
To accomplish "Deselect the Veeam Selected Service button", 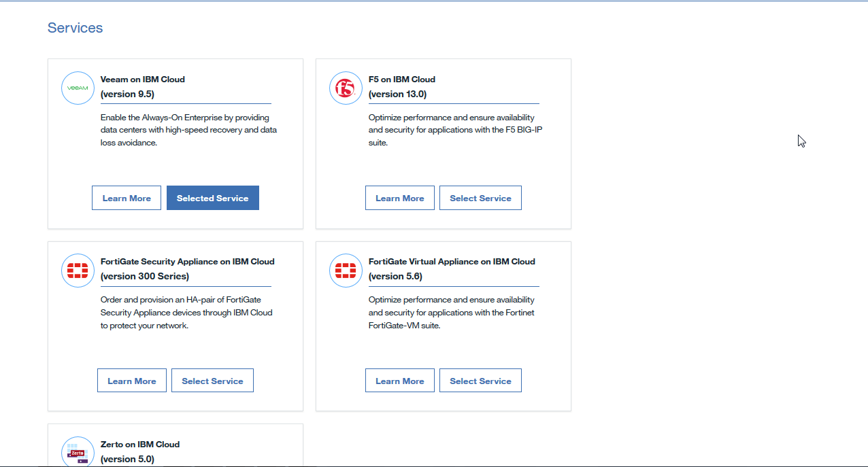I will click(212, 198).
